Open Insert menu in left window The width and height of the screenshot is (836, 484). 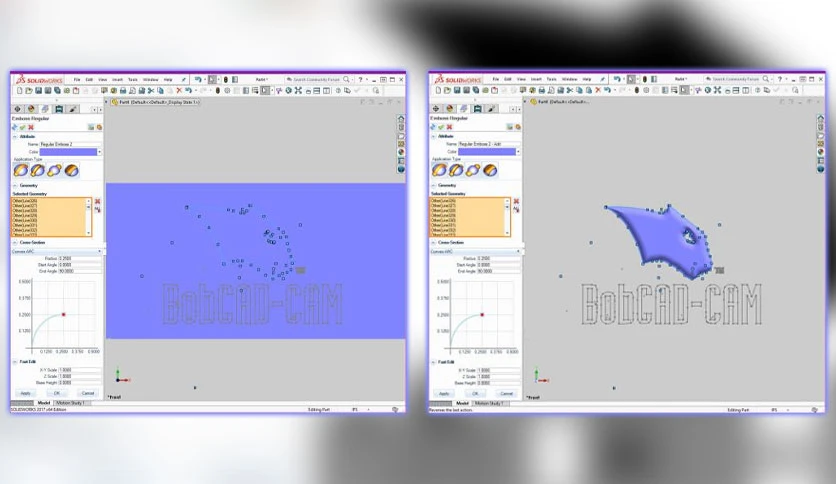117,79
